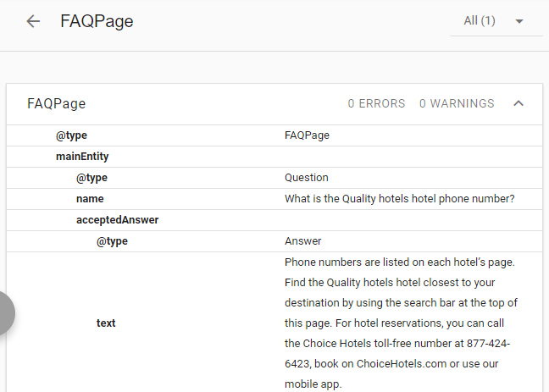Select the name property row label

pyautogui.click(x=90, y=199)
